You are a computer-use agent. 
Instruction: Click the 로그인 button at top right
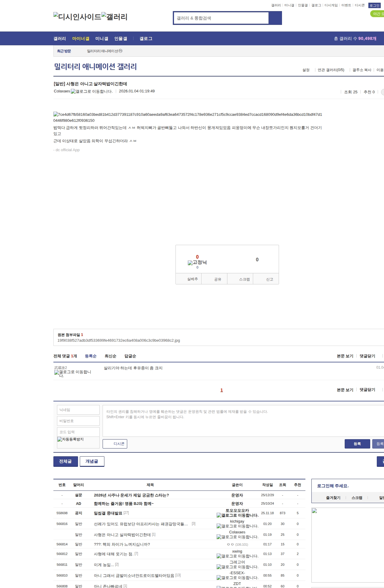point(374,5)
